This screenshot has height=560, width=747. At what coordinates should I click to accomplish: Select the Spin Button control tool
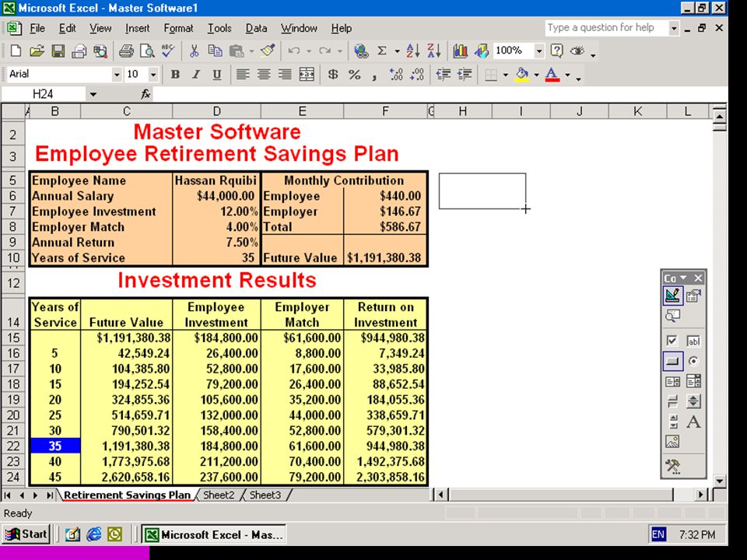click(x=693, y=401)
